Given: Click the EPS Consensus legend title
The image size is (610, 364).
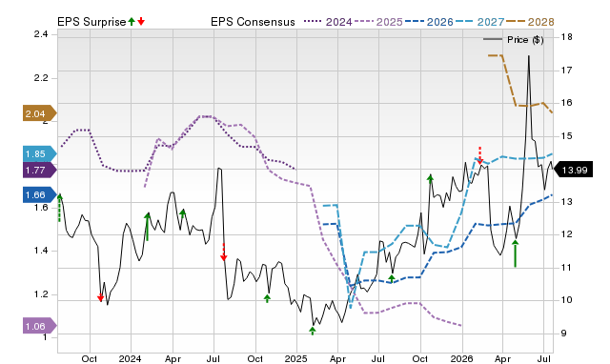Looking at the screenshot, I should (253, 22).
